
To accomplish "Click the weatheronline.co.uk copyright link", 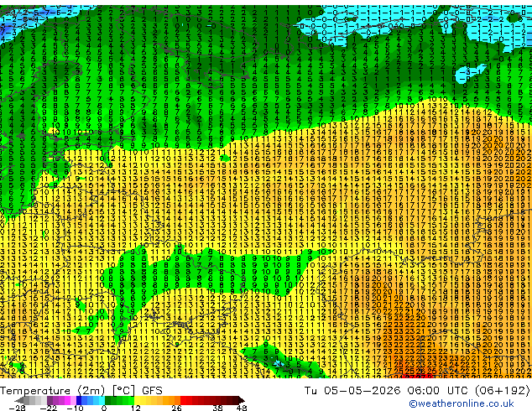I will point(462,403).
